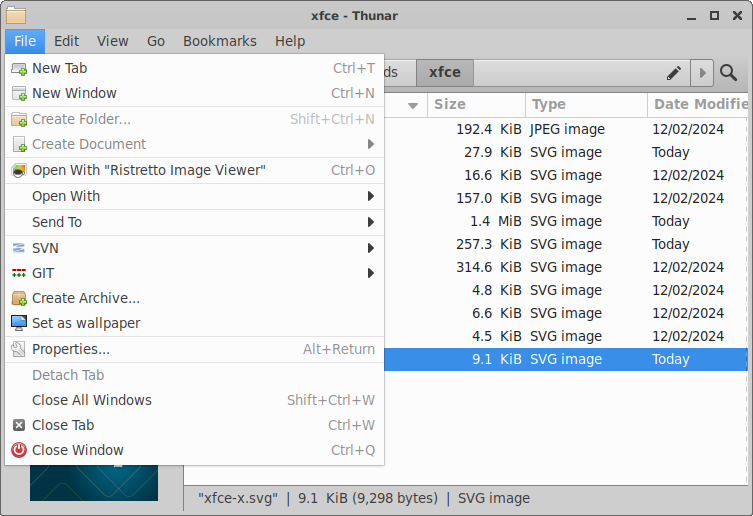Sort by the Size column header

click(476, 105)
